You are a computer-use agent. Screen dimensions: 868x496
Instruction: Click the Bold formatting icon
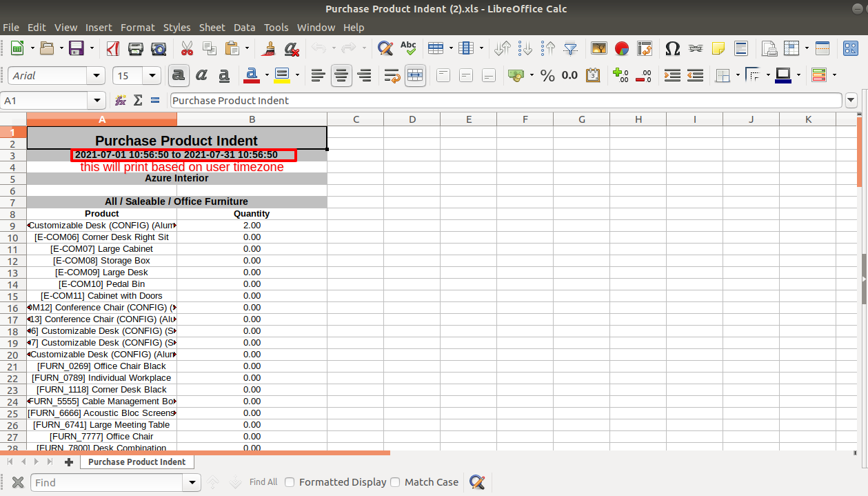click(x=179, y=75)
